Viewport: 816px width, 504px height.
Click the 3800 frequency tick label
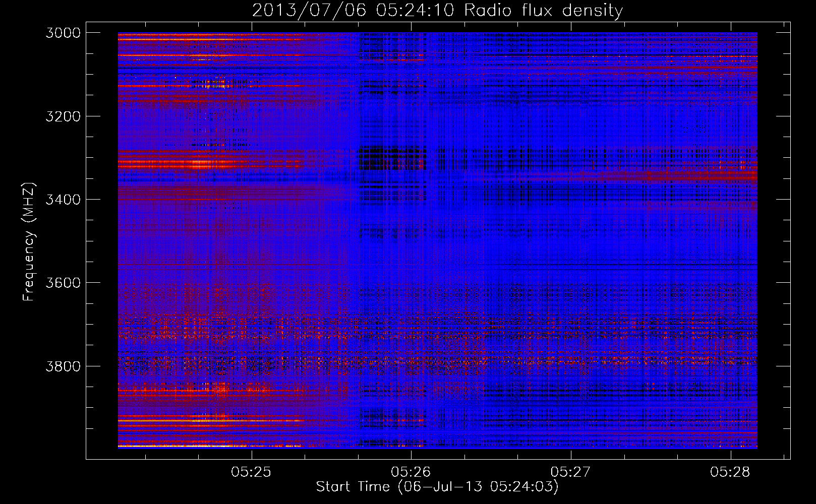pos(63,366)
